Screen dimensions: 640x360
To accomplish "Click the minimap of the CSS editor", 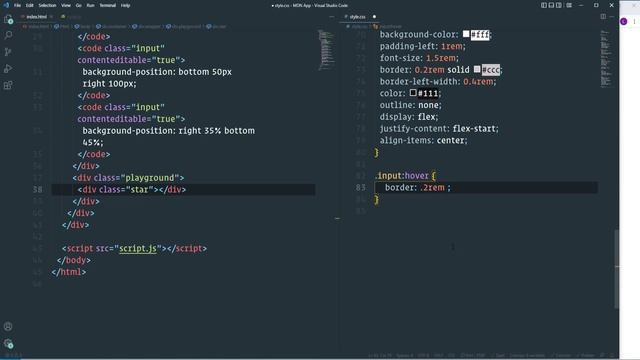I will tap(606, 58).
